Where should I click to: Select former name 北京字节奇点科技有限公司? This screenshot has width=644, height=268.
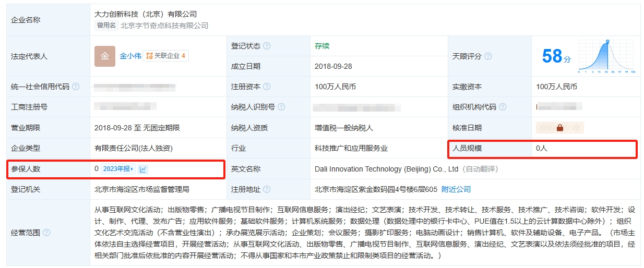click(164, 25)
